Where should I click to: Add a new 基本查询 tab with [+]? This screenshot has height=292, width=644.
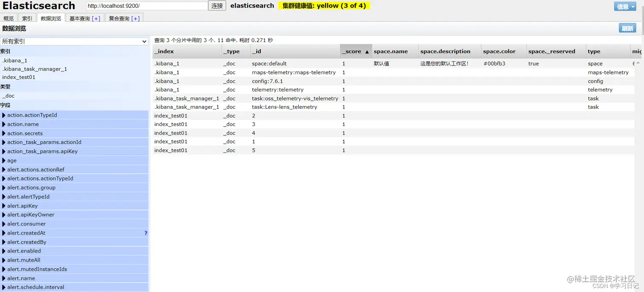click(96, 18)
